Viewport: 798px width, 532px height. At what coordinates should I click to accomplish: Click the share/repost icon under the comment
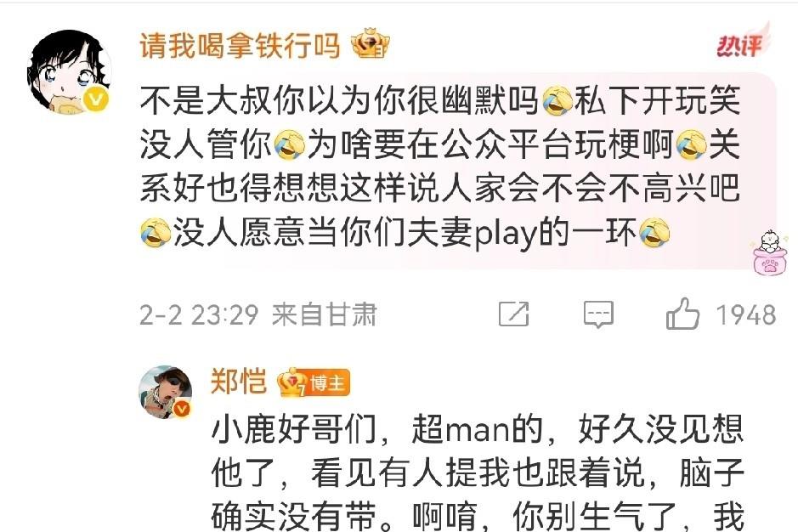coord(513,314)
